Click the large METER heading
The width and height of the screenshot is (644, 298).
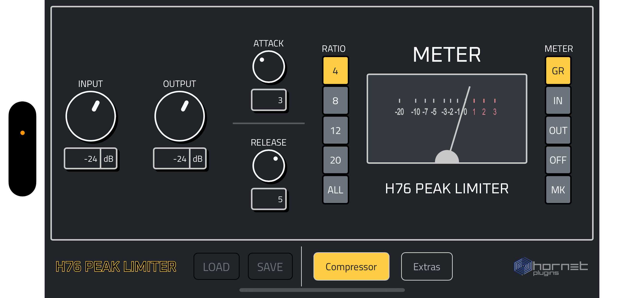point(447,55)
